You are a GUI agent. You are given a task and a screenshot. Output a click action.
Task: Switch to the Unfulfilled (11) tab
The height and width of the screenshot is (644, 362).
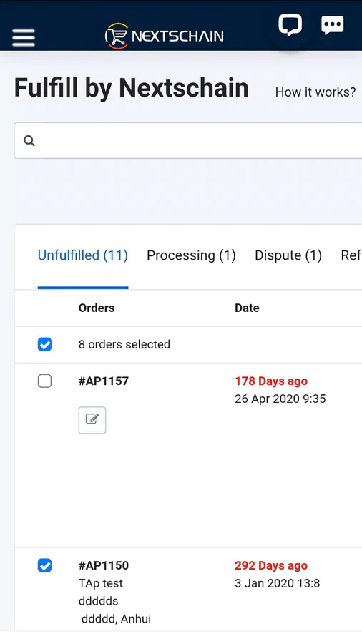pos(83,255)
